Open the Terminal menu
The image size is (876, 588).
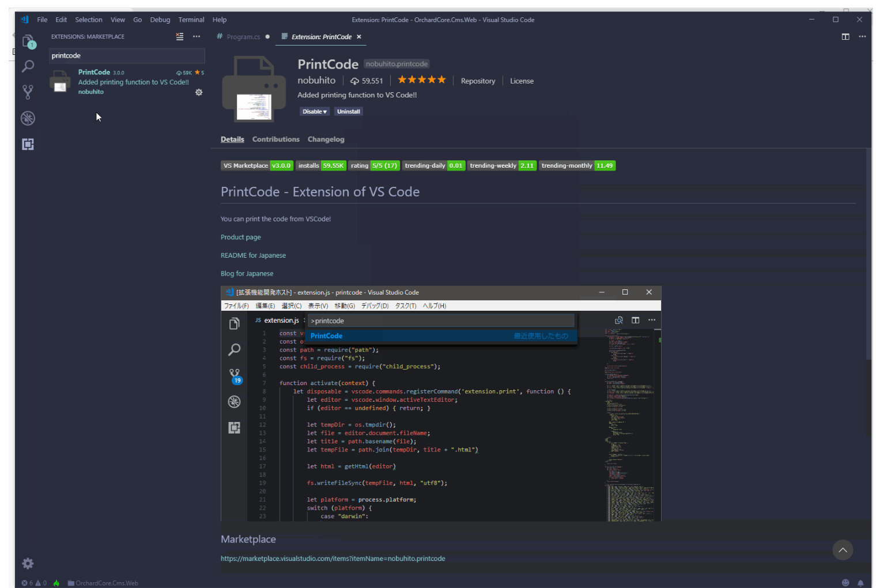point(191,19)
